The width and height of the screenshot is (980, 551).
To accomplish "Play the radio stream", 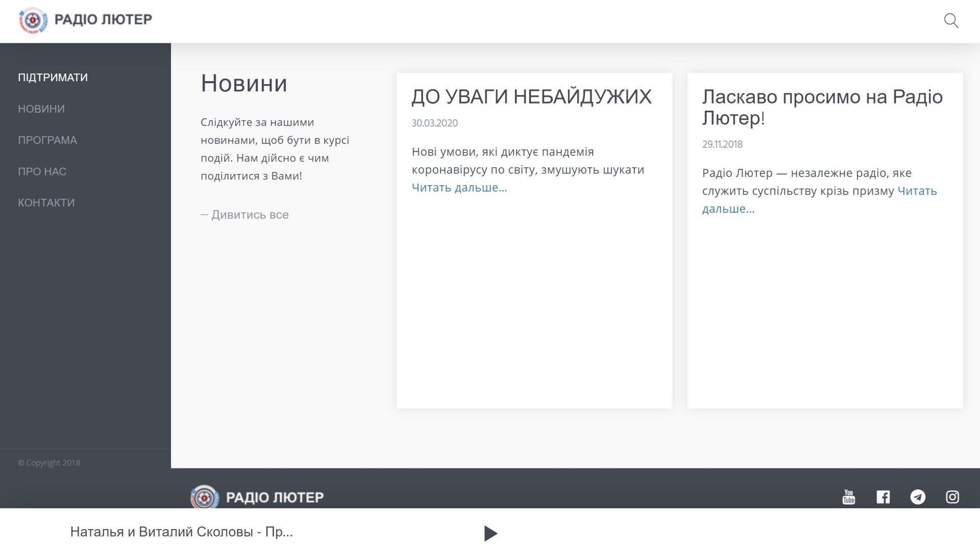I will pos(491,533).
